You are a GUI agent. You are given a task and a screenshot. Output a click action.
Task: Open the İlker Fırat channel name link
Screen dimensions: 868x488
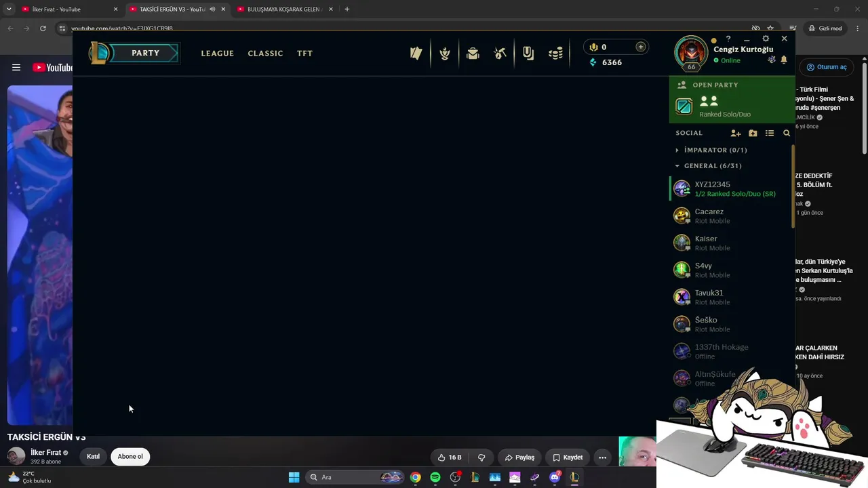tap(46, 453)
